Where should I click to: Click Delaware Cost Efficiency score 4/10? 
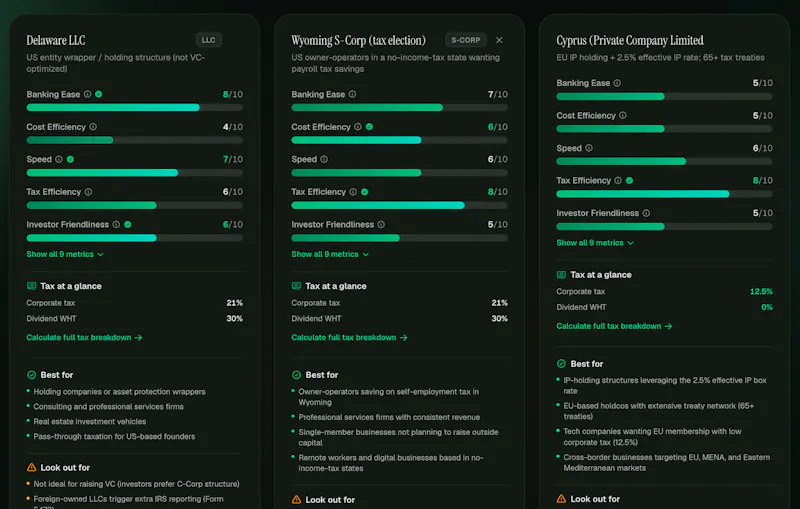(233, 127)
